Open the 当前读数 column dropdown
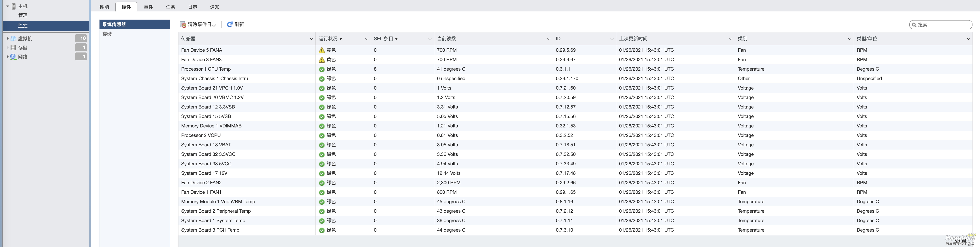Screen dimensions: 980x247 tap(549, 39)
